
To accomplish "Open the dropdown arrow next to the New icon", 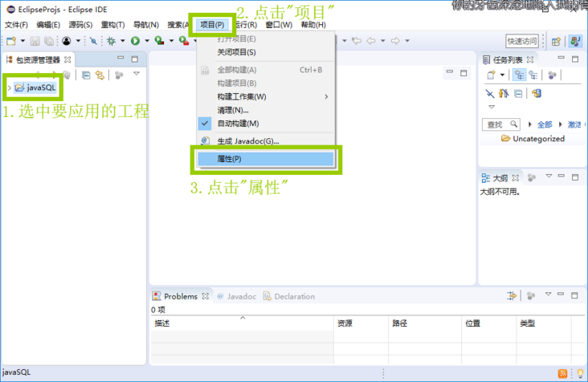I will (22, 41).
